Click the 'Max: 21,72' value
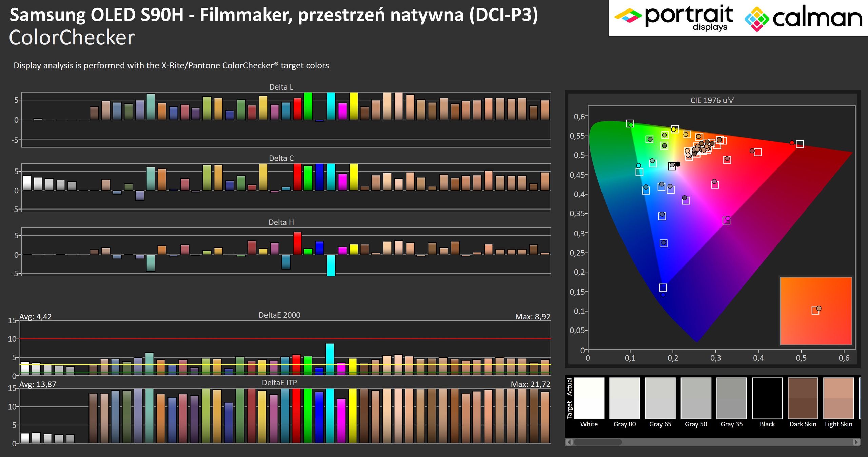The image size is (868, 457). (x=531, y=384)
